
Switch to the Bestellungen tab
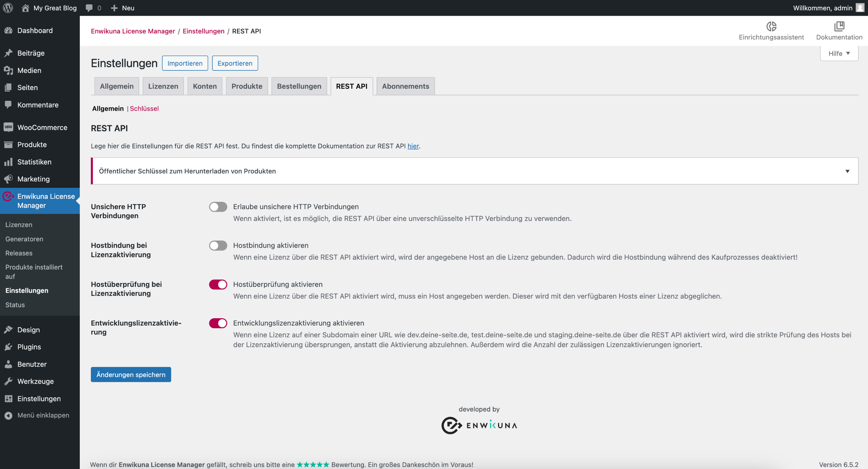299,86
